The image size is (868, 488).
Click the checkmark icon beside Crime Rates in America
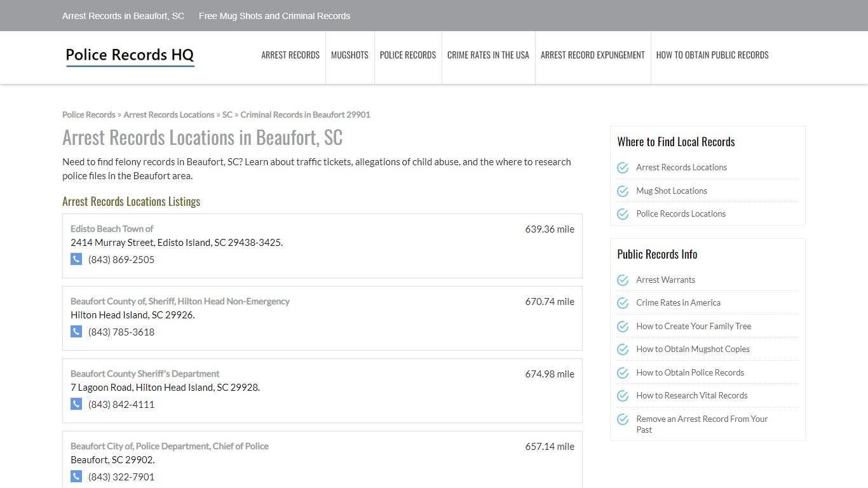tap(623, 303)
